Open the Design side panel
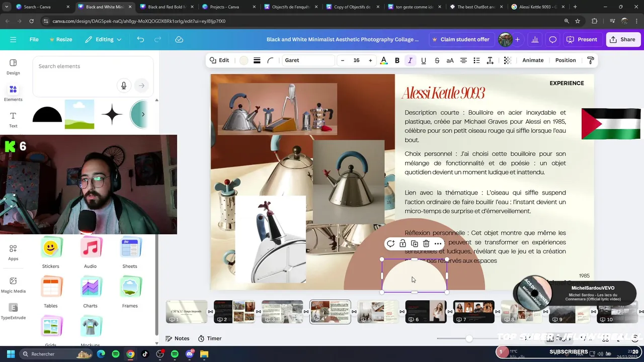Screen dimensions: 644x362 pyautogui.click(x=13, y=66)
